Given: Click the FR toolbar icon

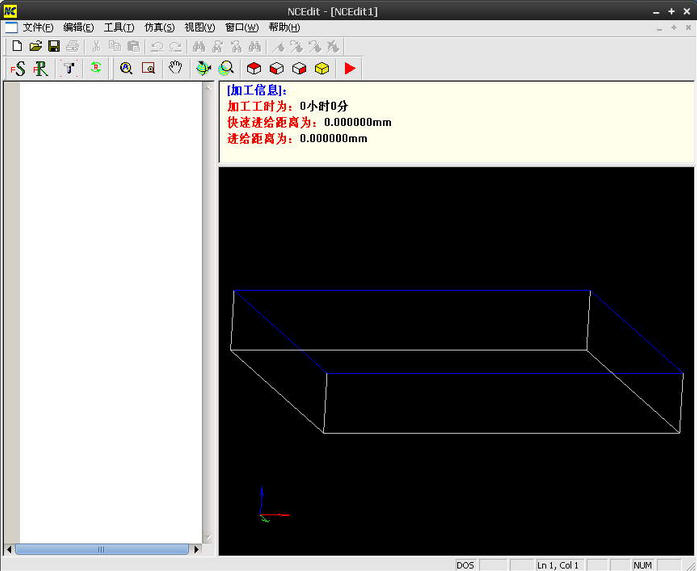Looking at the screenshot, I should 41,68.
